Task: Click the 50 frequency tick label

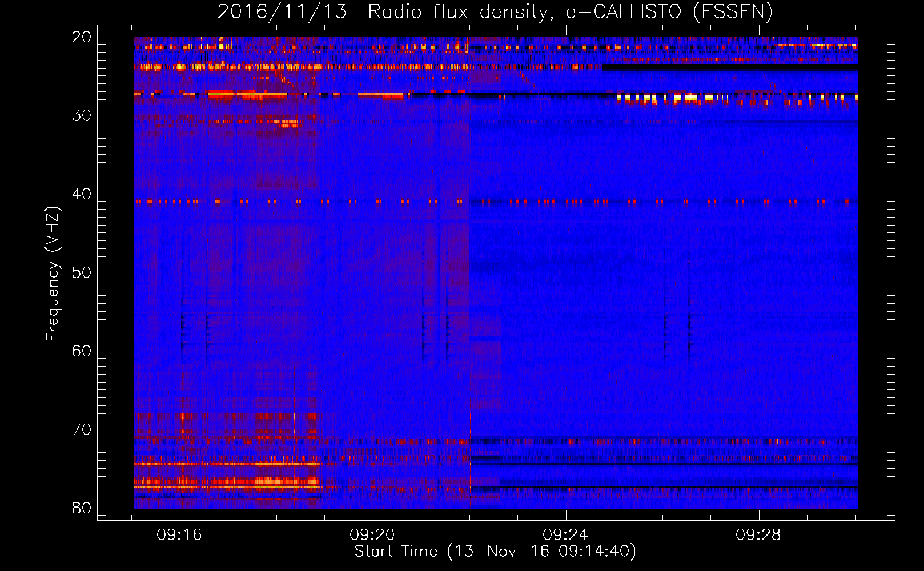Action: point(82,272)
